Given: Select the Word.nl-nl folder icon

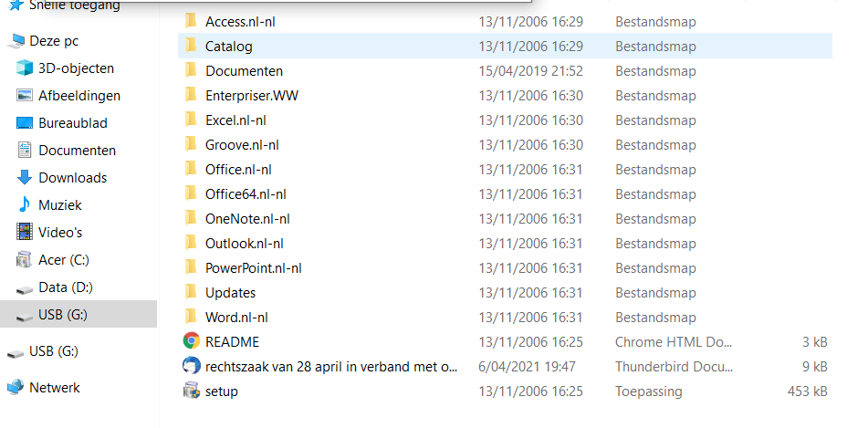Looking at the screenshot, I should click(x=191, y=317).
